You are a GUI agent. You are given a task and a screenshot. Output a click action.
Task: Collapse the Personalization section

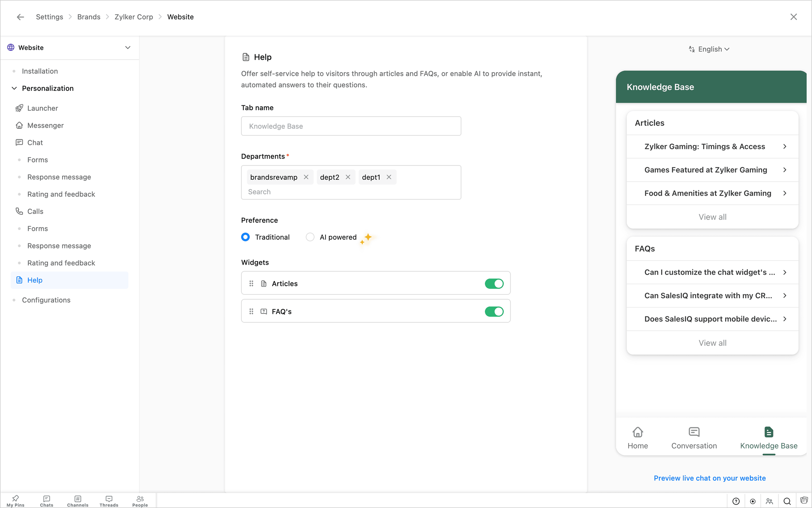click(15, 88)
